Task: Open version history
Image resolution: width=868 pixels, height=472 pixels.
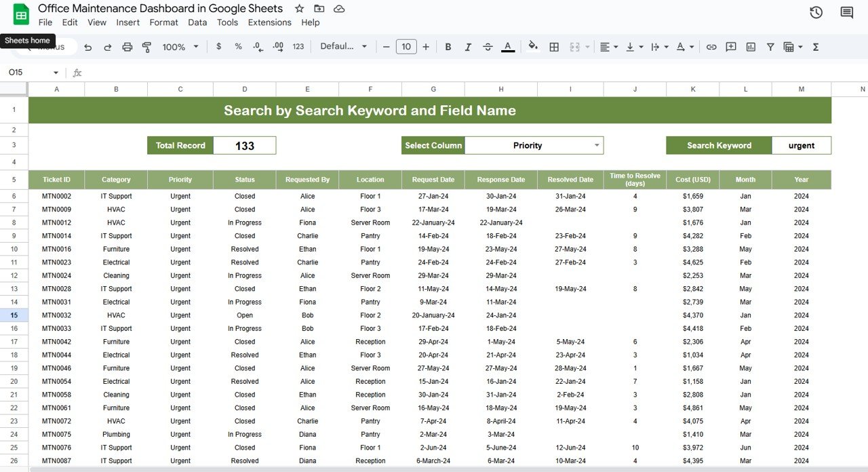Action: [816, 12]
